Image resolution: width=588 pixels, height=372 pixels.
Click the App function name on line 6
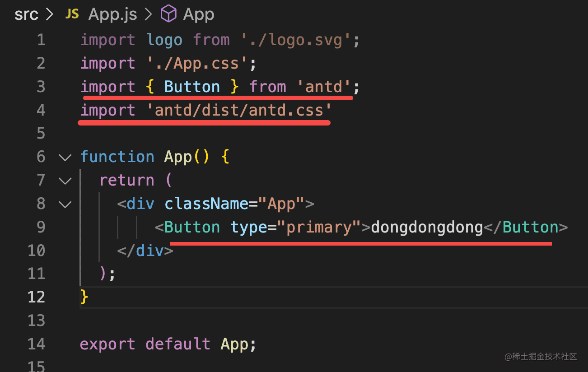178,157
